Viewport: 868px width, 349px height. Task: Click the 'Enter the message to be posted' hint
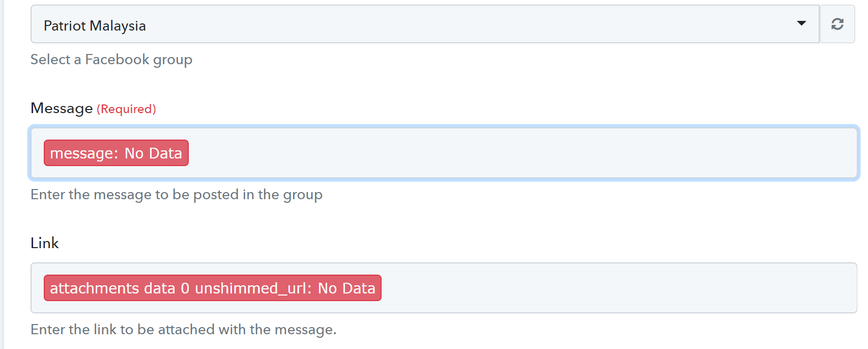[177, 195]
